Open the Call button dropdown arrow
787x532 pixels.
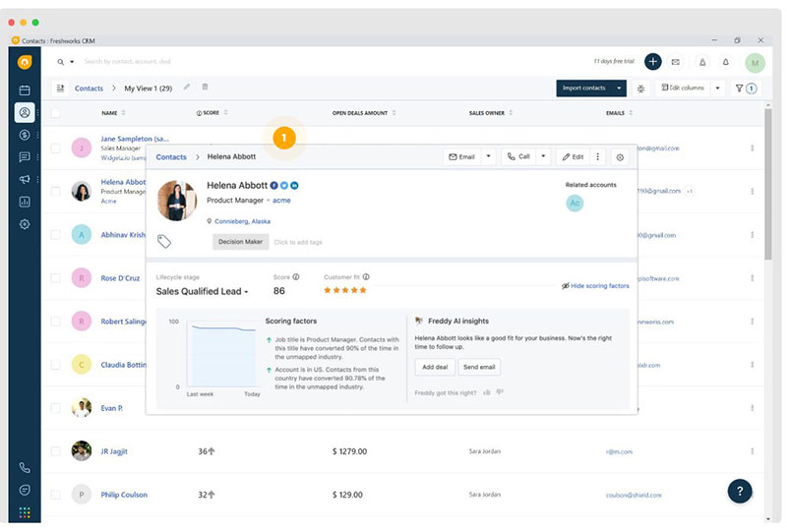(543, 156)
